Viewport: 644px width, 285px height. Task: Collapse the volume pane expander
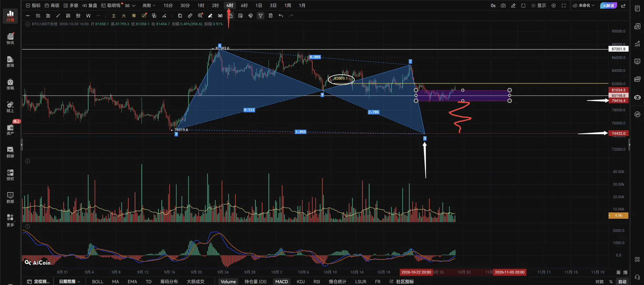coord(28,161)
